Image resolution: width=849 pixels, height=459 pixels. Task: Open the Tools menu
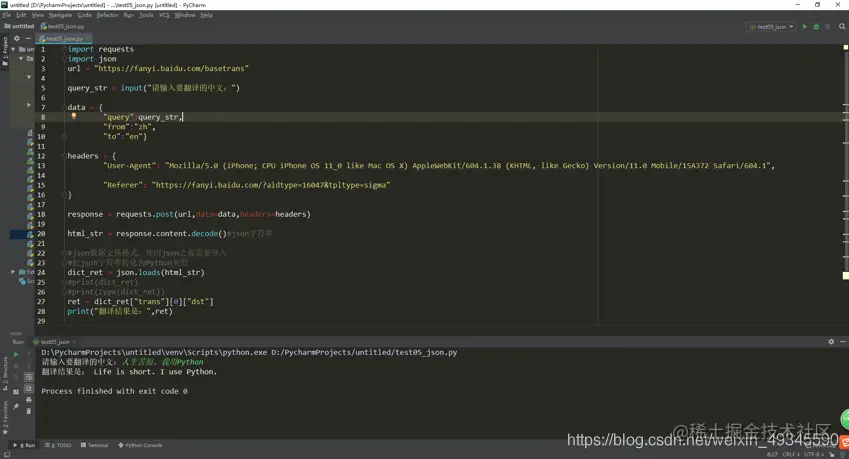click(x=146, y=15)
